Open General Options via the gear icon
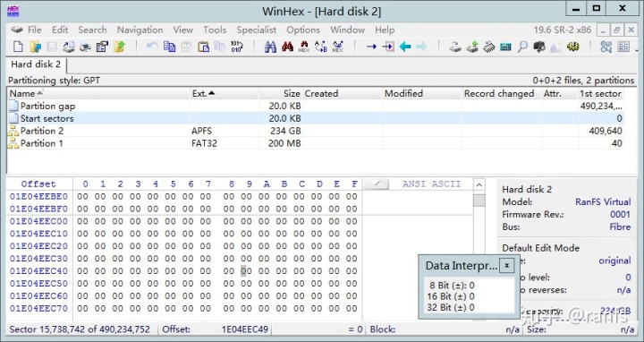This screenshot has width=644, height=342. pos(573,47)
